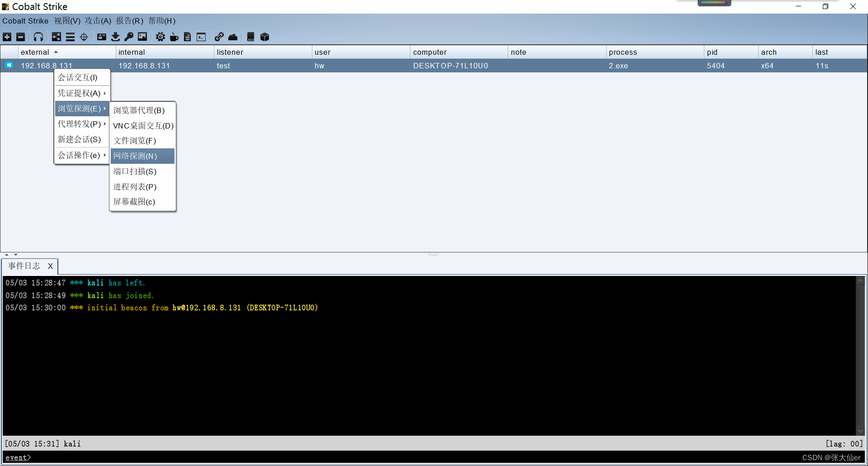
Task: Click the document macro icon in toolbar
Action: pyautogui.click(x=188, y=37)
